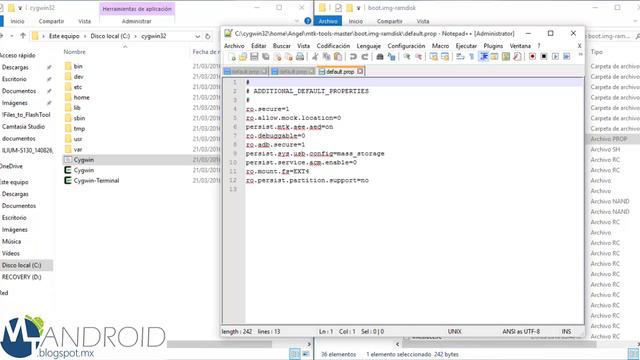640x360 pixels.
Task: Open the Vista tab in the cygwin32 window
Action: 84,21
